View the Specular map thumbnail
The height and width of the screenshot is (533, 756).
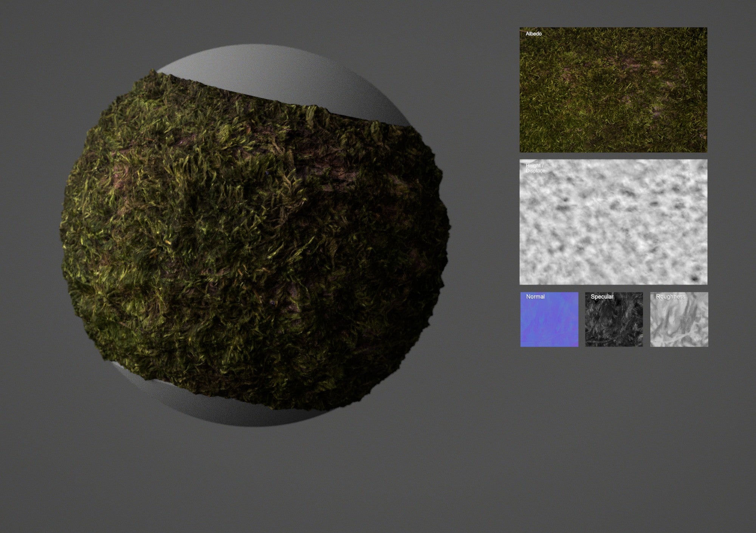614,319
